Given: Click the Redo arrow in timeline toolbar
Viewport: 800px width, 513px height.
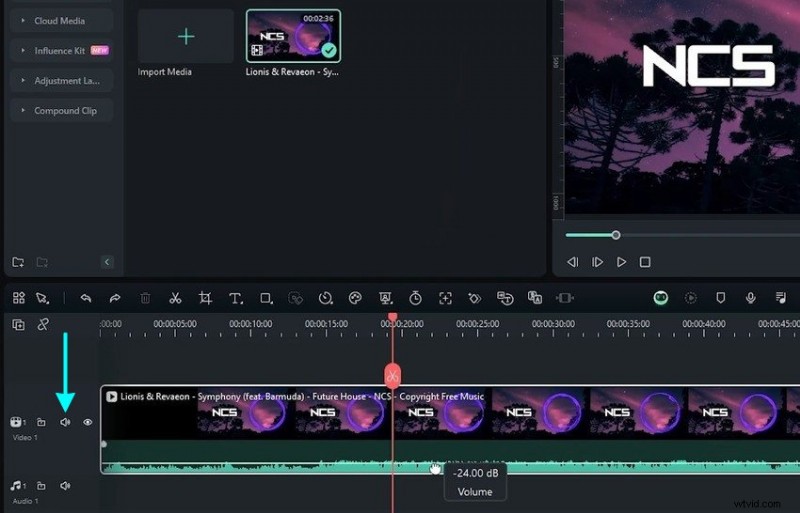Looking at the screenshot, I should click(115, 298).
